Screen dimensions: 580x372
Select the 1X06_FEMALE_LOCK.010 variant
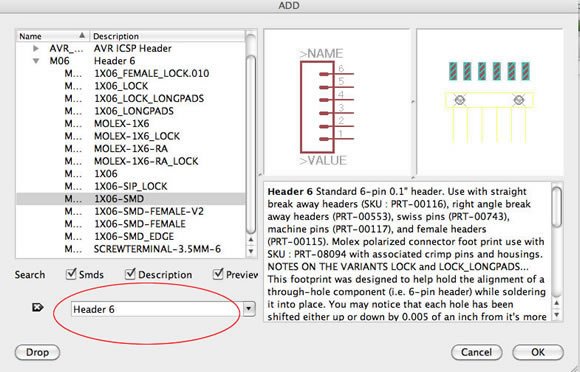(131, 73)
